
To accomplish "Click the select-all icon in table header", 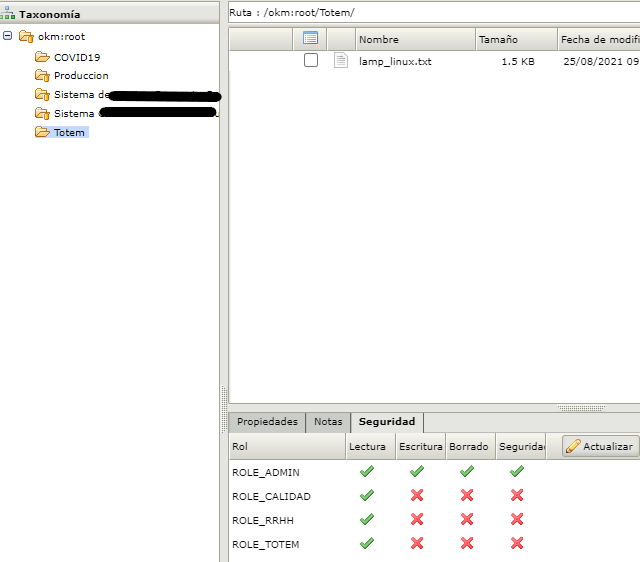I will [x=310, y=39].
